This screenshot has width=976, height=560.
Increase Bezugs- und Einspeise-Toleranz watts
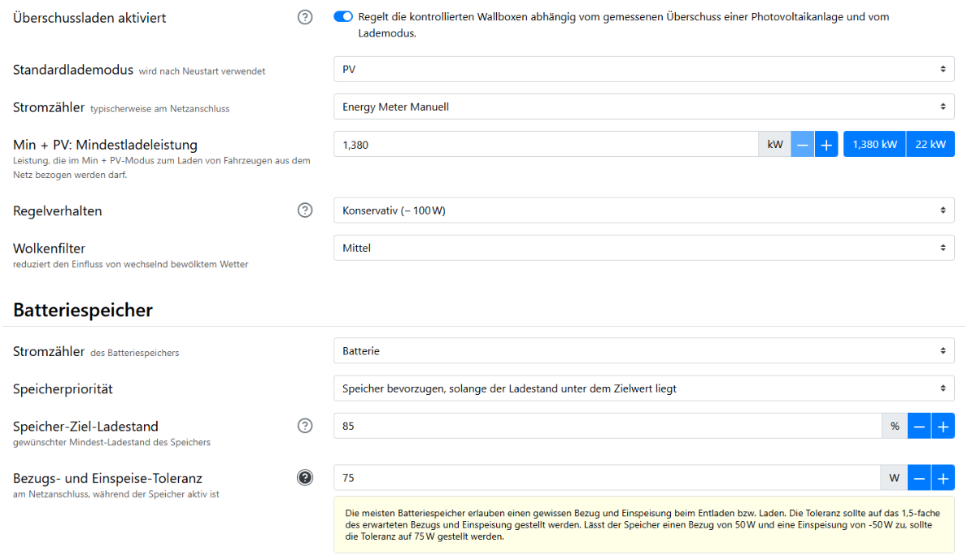coord(943,478)
